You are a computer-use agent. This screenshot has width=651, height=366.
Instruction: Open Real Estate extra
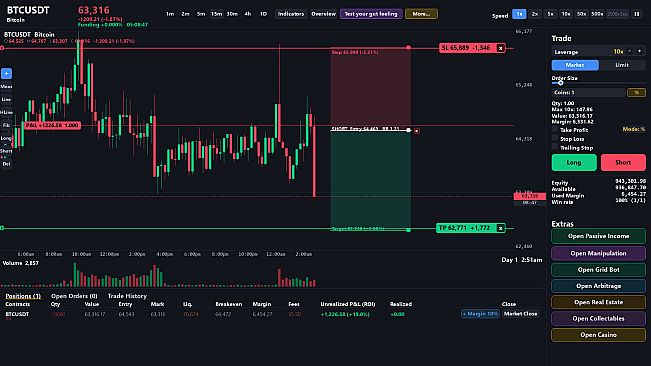(x=598, y=302)
